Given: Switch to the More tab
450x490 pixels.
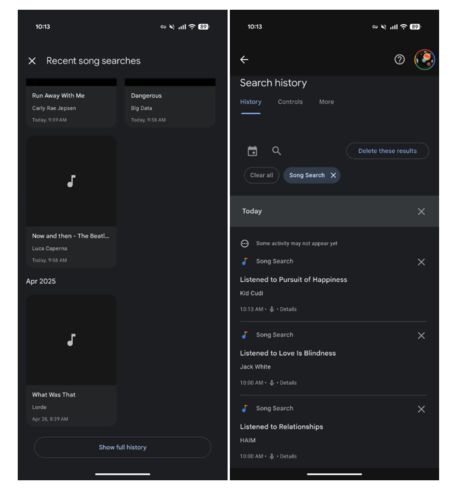Looking at the screenshot, I should 326,102.
